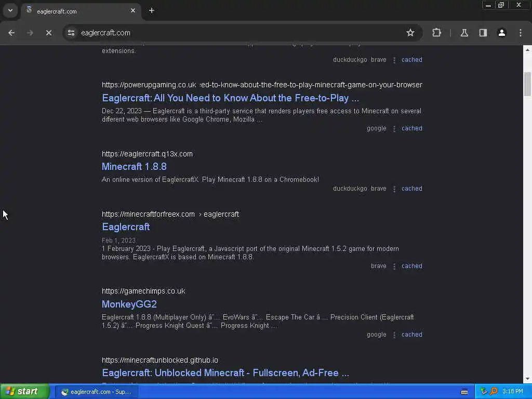Image resolution: width=532 pixels, height=399 pixels.
Task: Click https://powerupgaming.co.uk URL text
Action: 149,85
